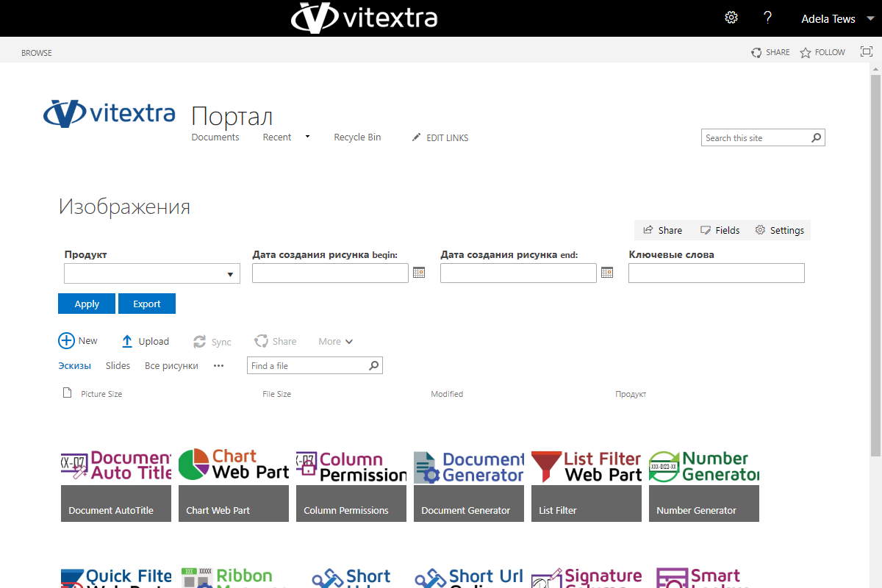Open List Filter thumbnail
The image size is (882, 588).
point(587,485)
